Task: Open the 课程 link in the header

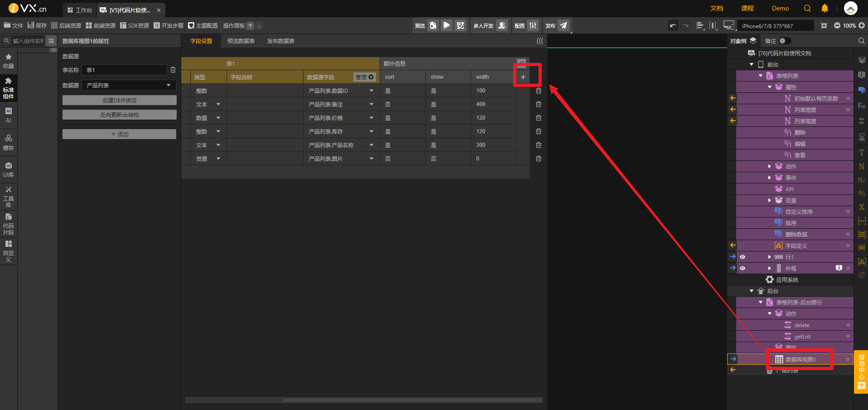Action: pos(747,8)
